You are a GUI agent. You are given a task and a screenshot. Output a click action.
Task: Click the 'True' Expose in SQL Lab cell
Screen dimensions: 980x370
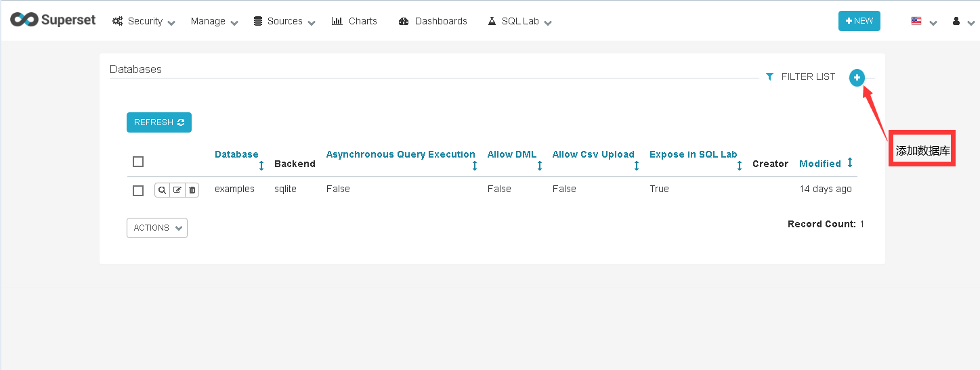tap(659, 189)
